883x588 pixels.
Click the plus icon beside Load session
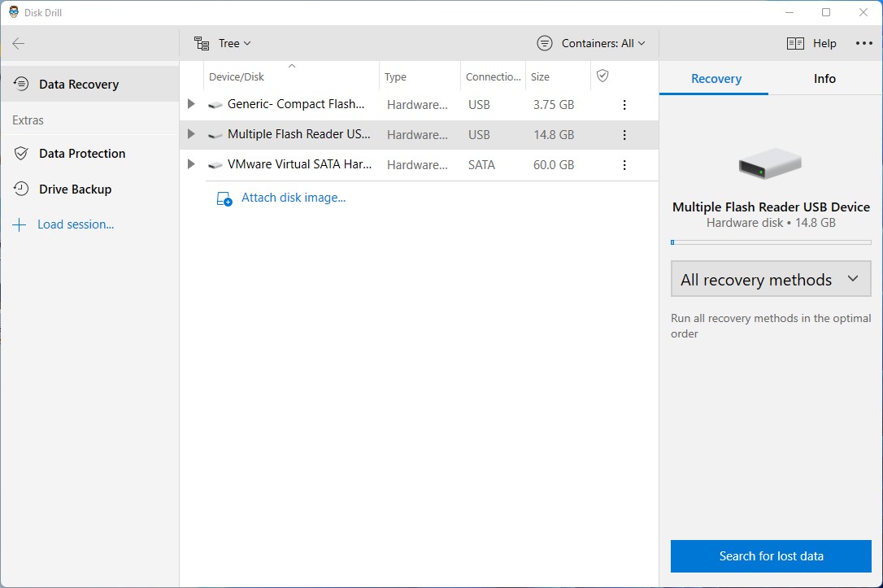[x=20, y=224]
